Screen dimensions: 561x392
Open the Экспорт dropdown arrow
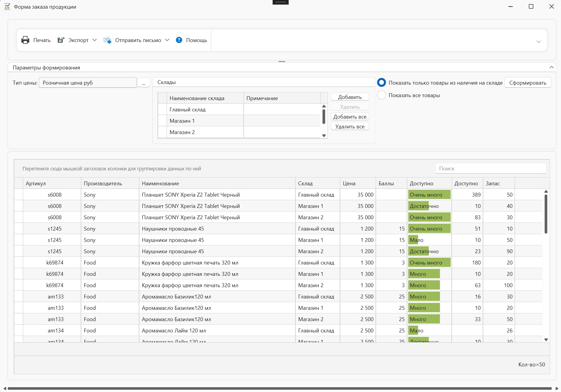[x=95, y=40]
